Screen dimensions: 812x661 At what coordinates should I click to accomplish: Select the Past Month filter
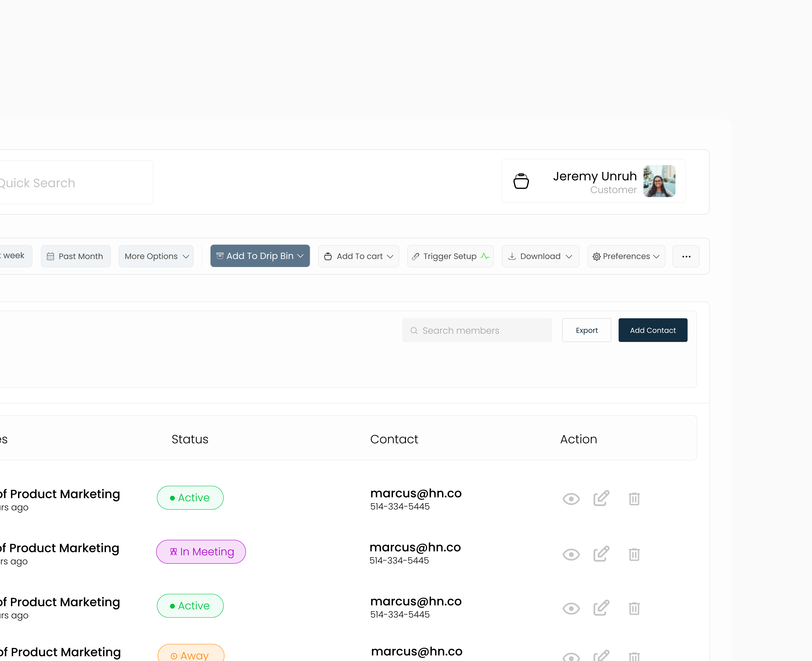coord(76,256)
